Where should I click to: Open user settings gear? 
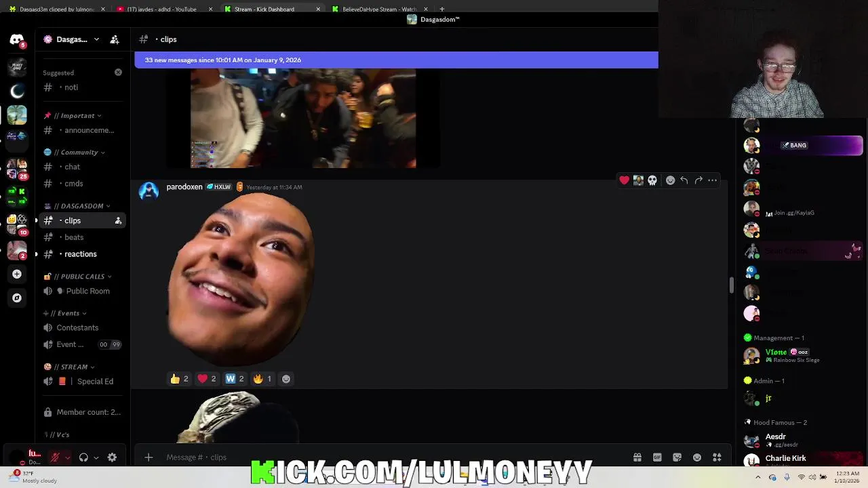112,457
